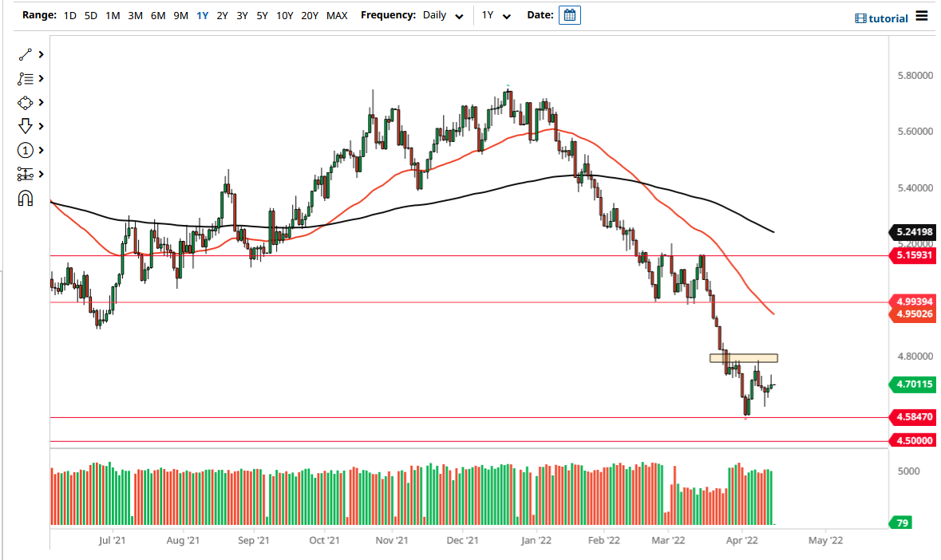Open the 1Y period dropdown

coord(496,14)
